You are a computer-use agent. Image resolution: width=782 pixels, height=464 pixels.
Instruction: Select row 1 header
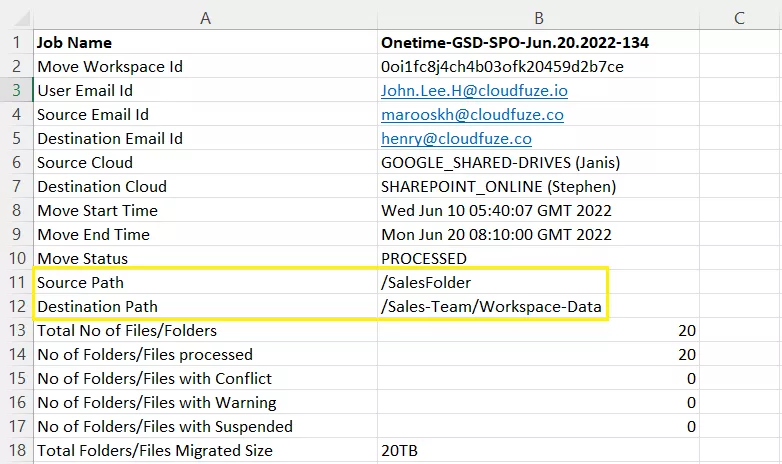(x=16, y=42)
